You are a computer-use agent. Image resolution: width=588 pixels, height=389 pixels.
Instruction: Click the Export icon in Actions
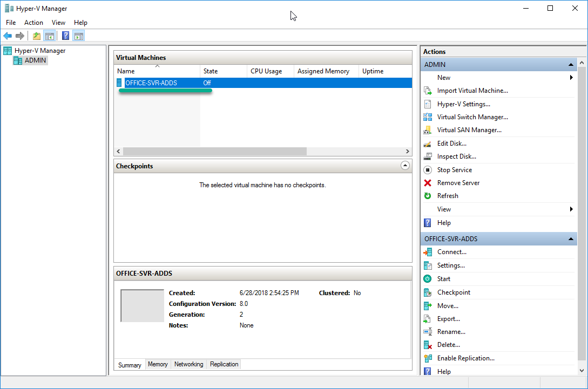[x=428, y=319]
